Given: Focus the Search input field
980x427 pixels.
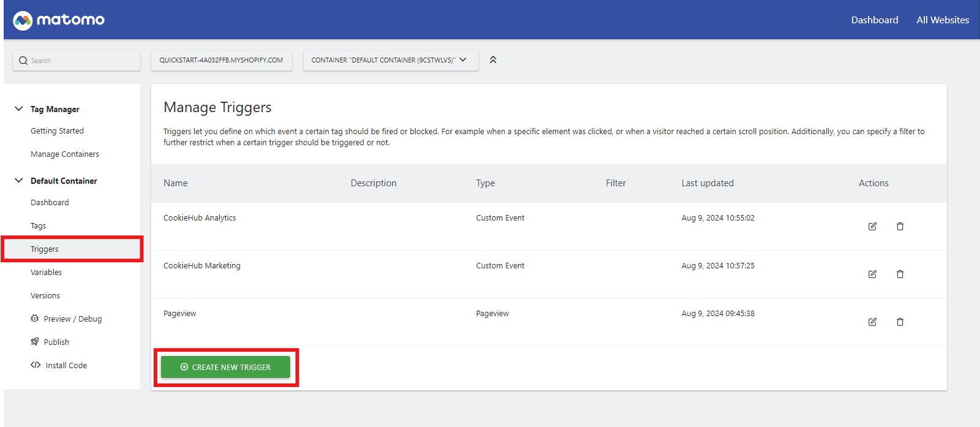Looking at the screenshot, I should [x=77, y=61].
